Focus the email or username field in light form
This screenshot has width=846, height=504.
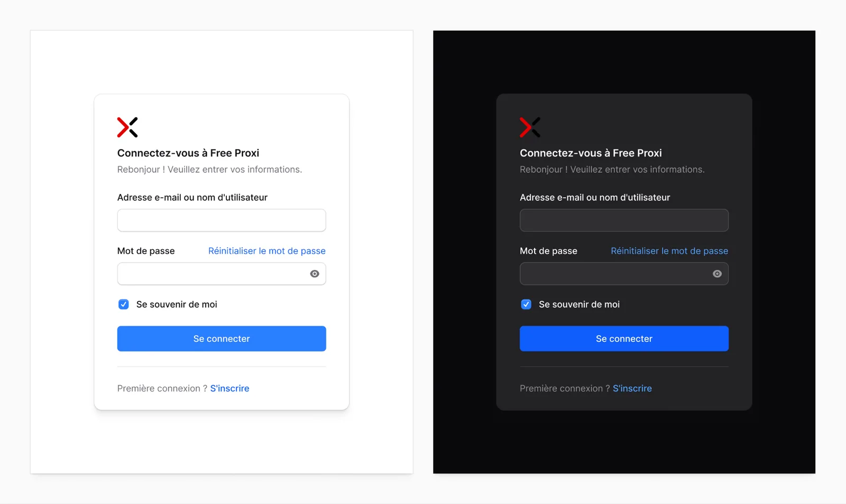222,220
